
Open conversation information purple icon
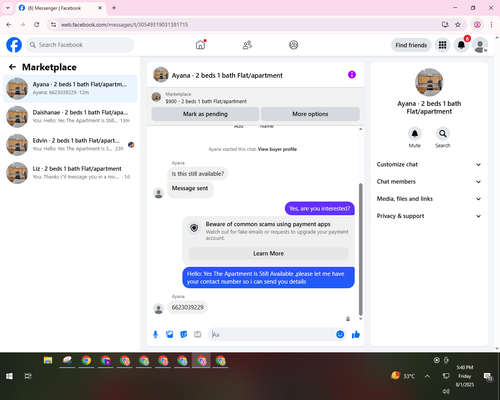tap(352, 75)
